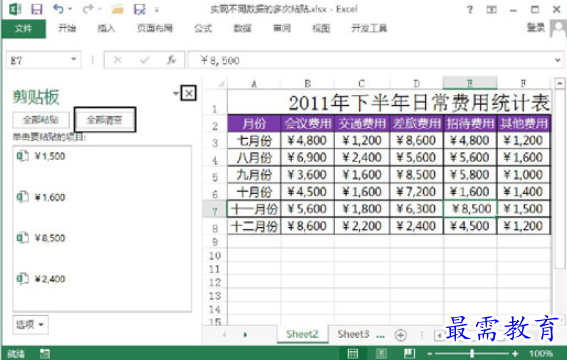Click the Undo arrow icon
567x360 pixels.
click(x=59, y=9)
